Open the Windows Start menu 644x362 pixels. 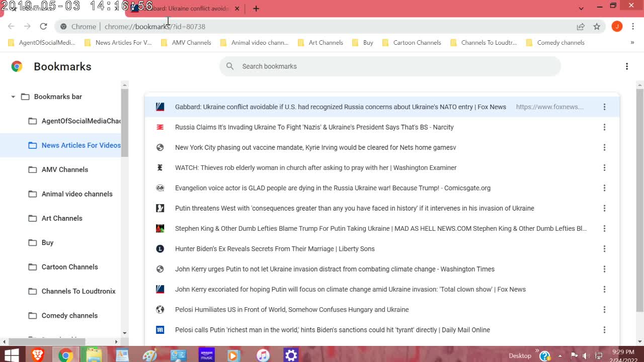11,355
